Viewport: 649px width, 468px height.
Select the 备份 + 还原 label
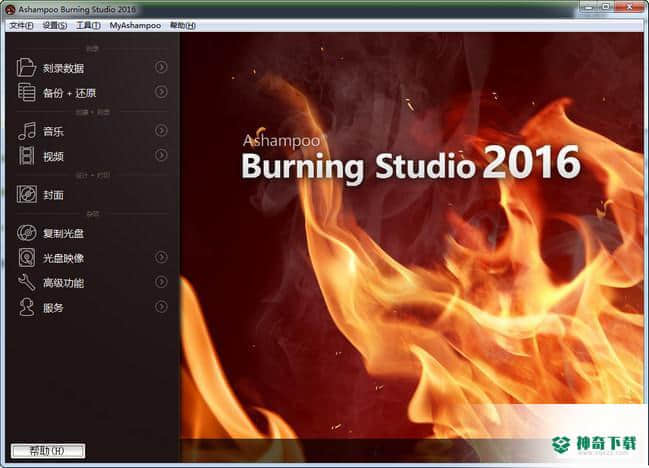(x=70, y=93)
